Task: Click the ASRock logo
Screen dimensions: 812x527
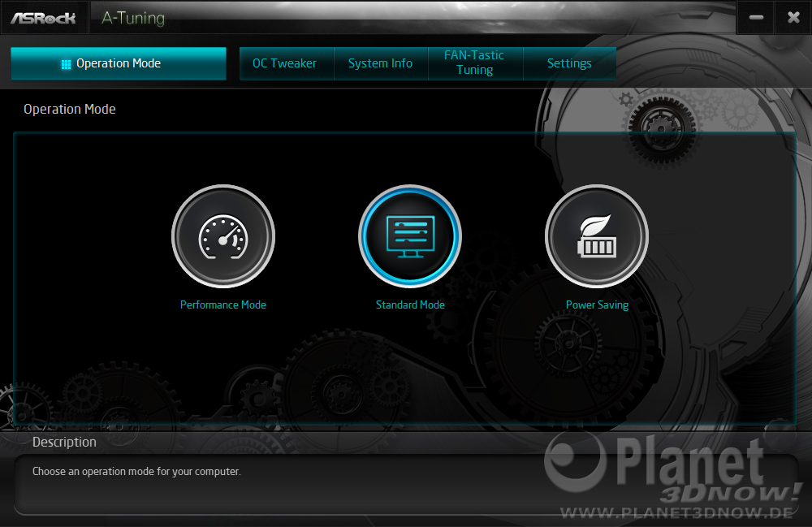Action: [44, 18]
